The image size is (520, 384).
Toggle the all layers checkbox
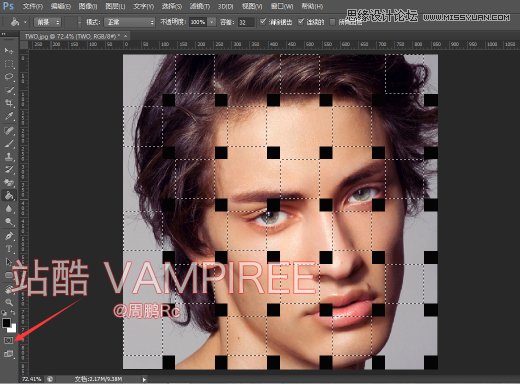tap(332, 22)
